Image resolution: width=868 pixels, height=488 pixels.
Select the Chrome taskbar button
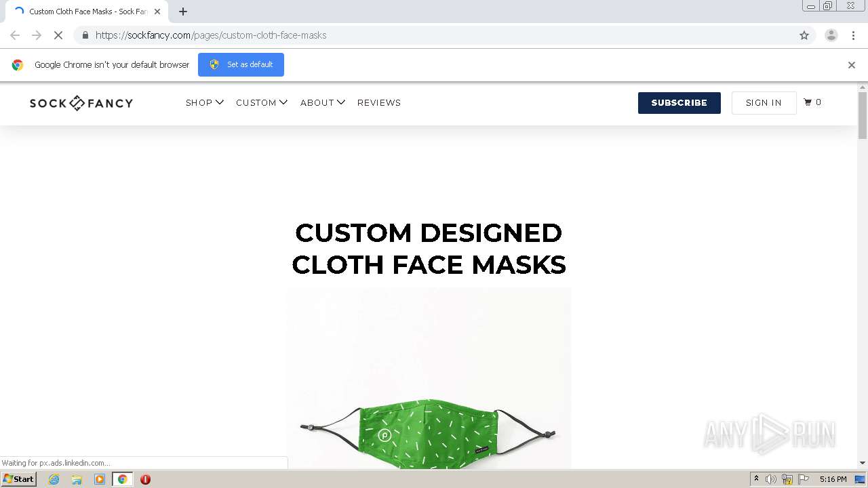(x=123, y=479)
